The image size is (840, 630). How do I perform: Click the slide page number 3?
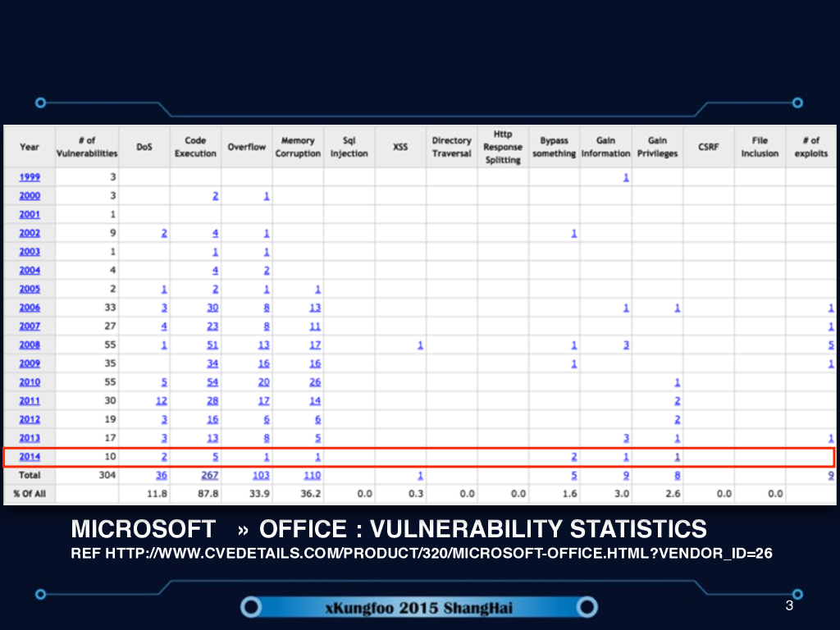(789, 606)
